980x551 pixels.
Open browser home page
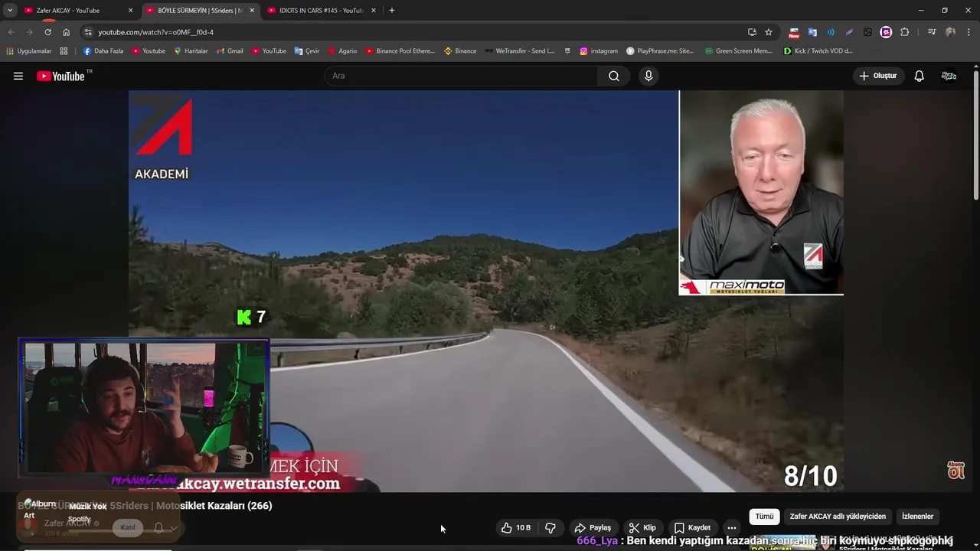[66, 32]
